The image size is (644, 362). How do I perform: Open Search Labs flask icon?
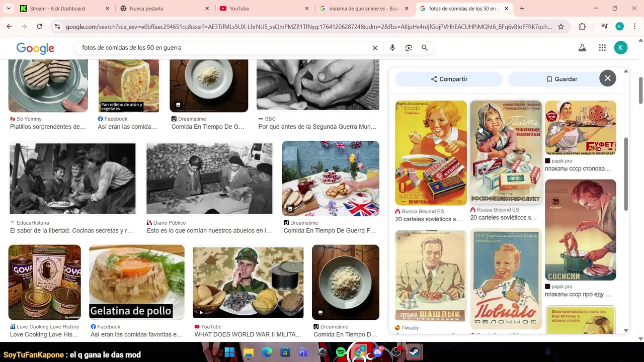coord(582,48)
